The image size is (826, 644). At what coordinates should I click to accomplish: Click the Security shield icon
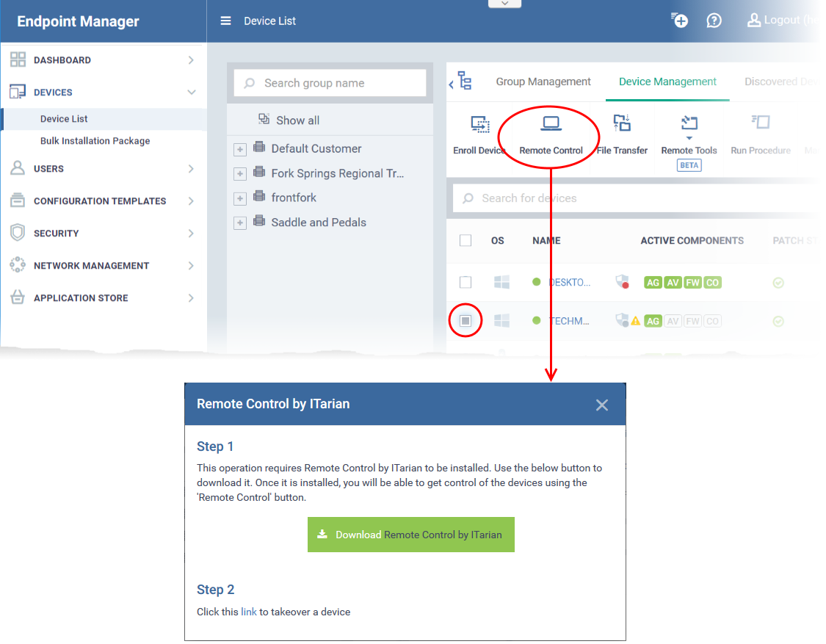[18, 232]
